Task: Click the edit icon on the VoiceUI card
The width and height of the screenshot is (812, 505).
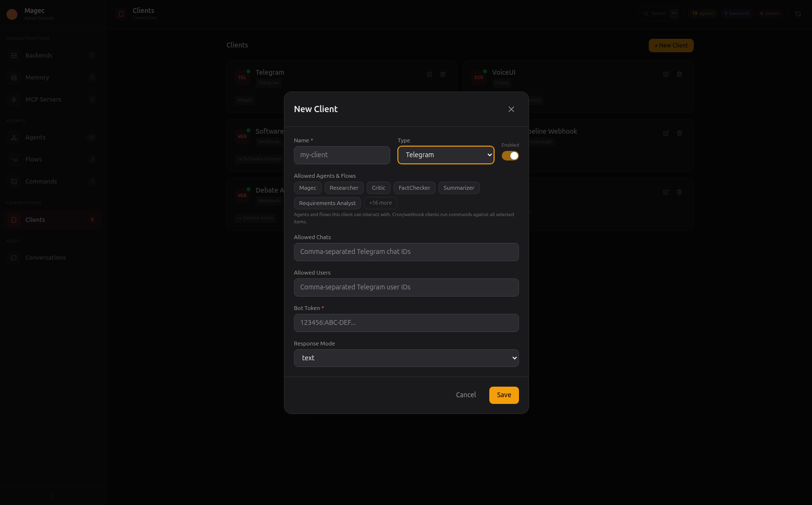Action: pos(666,74)
